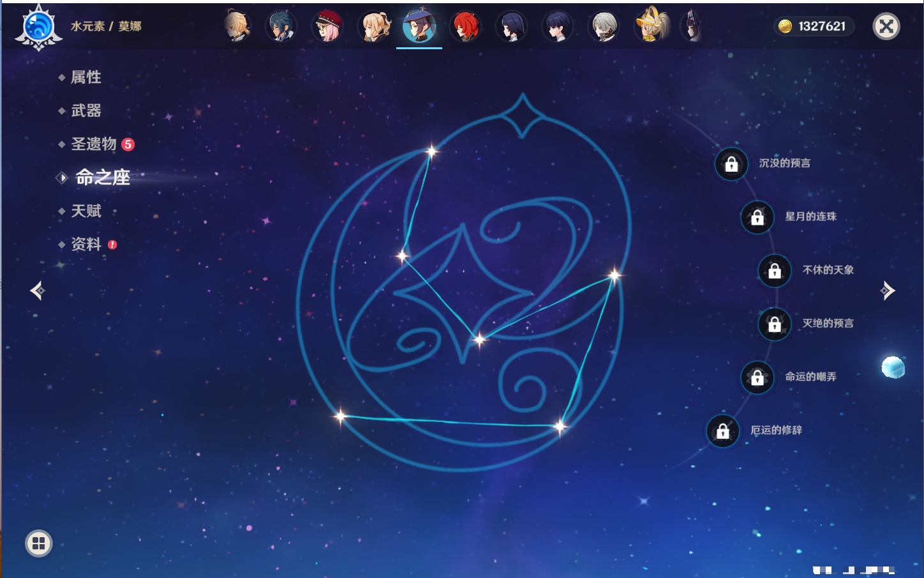
Task: Open the grid menu icon bottom-left
Action: (x=38, y=544)
